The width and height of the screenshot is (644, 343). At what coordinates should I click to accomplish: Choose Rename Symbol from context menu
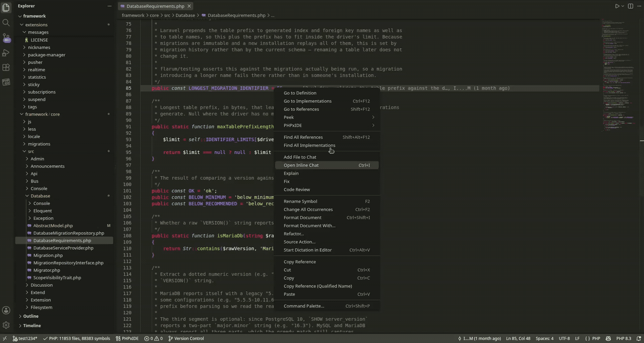327,202
